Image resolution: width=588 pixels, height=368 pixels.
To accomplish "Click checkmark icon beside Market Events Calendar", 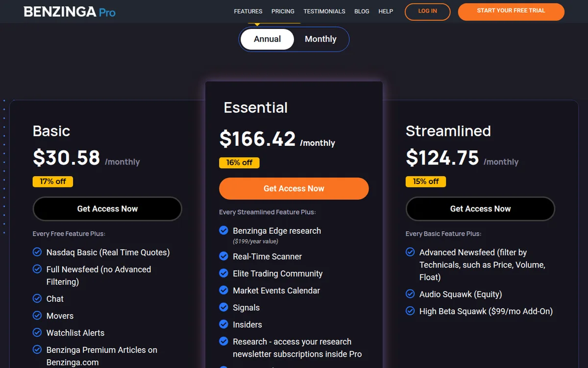I will pos(223,290).
